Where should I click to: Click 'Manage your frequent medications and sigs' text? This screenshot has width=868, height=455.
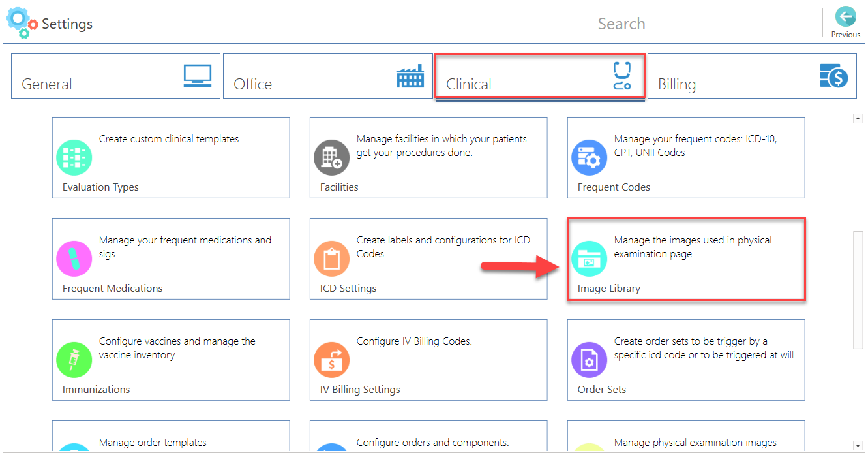tap(185, 247)
